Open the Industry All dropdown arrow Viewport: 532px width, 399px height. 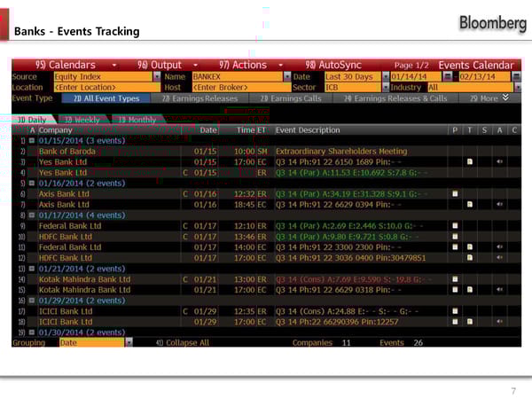point(518,88)
